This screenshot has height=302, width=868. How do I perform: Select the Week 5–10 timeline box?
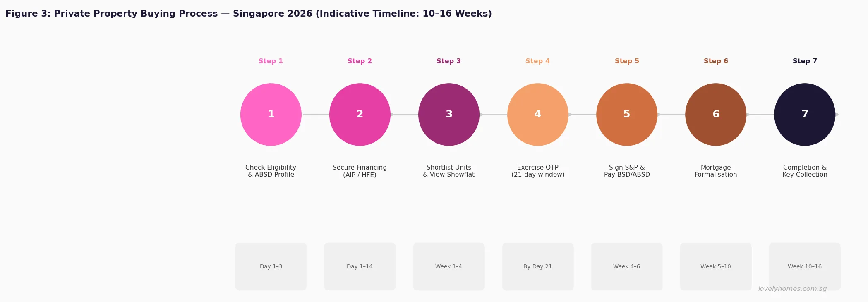(x=716, y=266)
